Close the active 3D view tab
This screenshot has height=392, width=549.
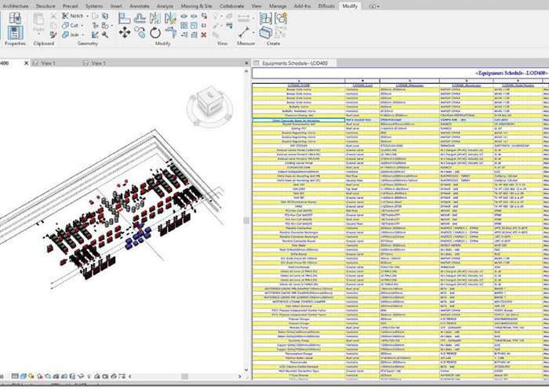[x=26, y=63]
